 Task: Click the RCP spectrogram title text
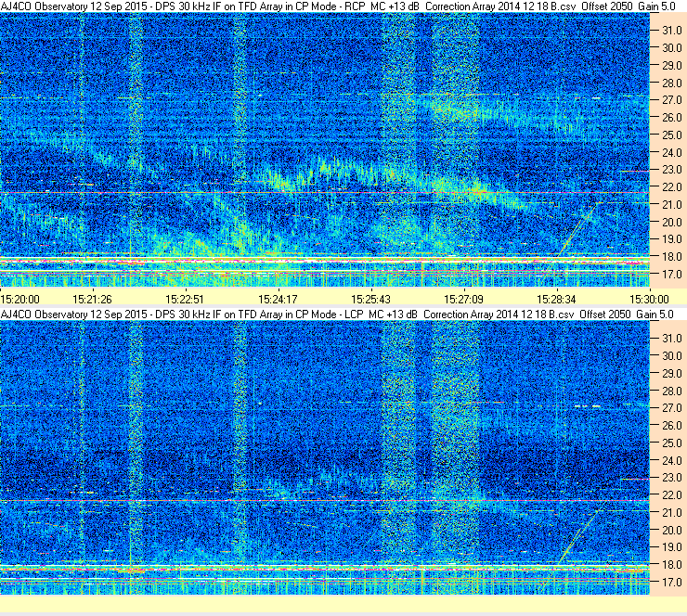coord(338,6)
